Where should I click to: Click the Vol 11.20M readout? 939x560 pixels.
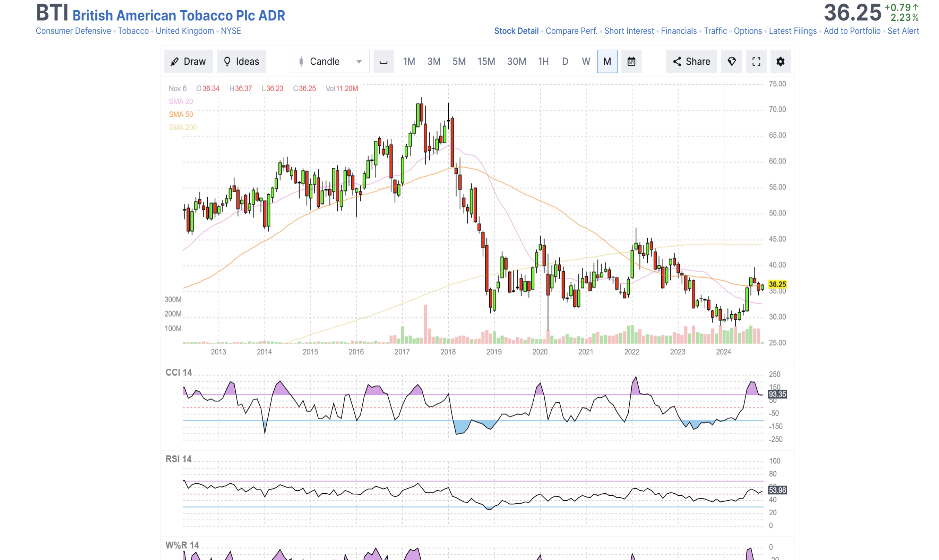point(342,89)
